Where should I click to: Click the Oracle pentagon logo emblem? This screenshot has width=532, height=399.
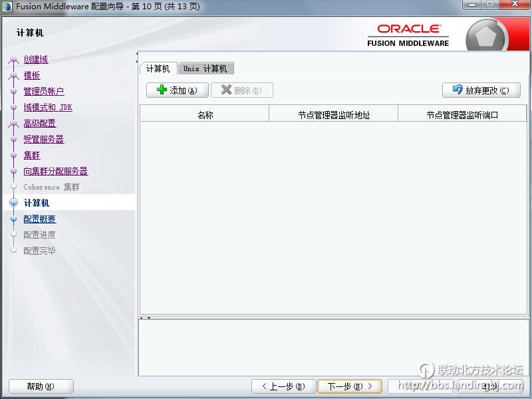487,37
